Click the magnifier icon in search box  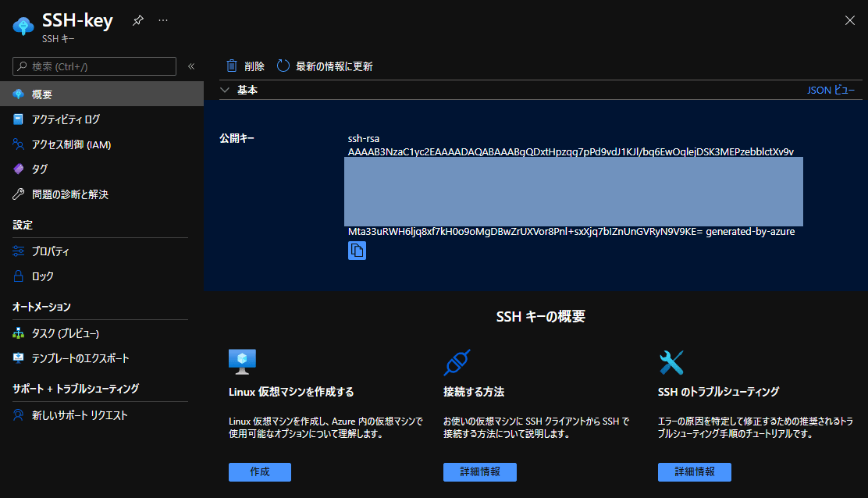(x=22, y=66)
